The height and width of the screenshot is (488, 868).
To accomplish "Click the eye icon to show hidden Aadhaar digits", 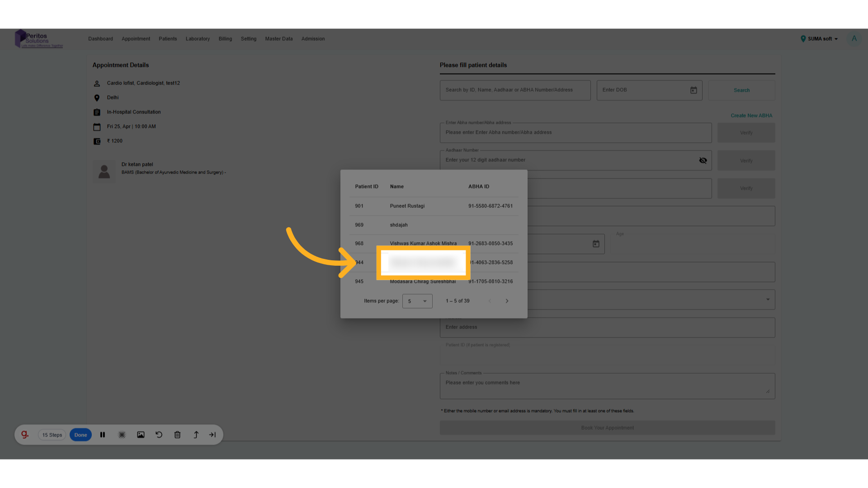I will point(703,160).
